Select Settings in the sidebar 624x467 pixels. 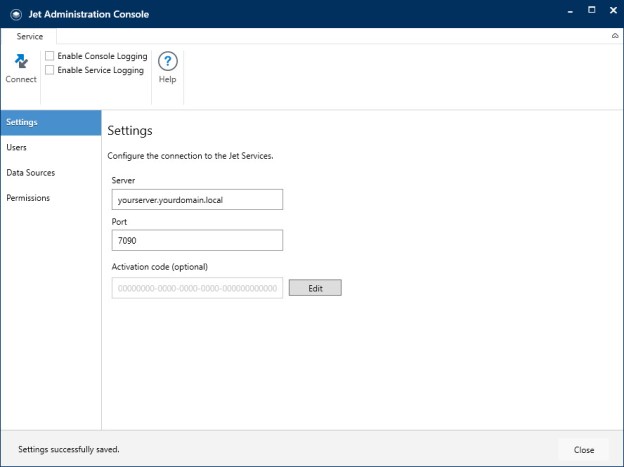[51, 123]
